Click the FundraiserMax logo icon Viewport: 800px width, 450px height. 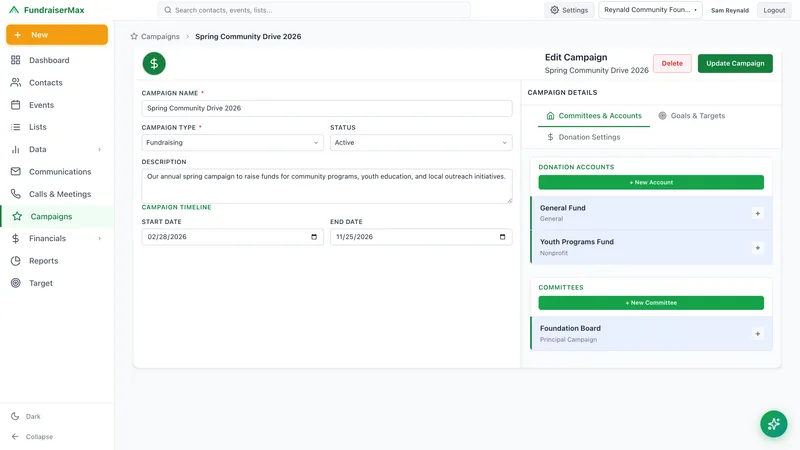point(14,10)
